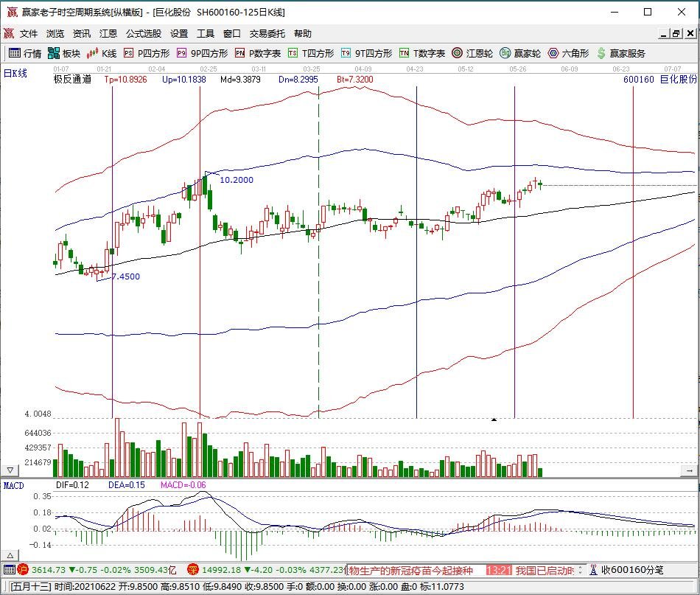Viewport: 700px width, 595px height.
Task: Open the 六角形 hexagon tool
Action: (x=567, y=53)
